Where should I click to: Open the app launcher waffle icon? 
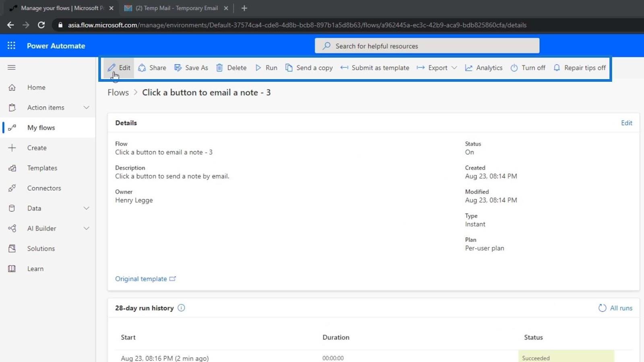coord(11,46)
